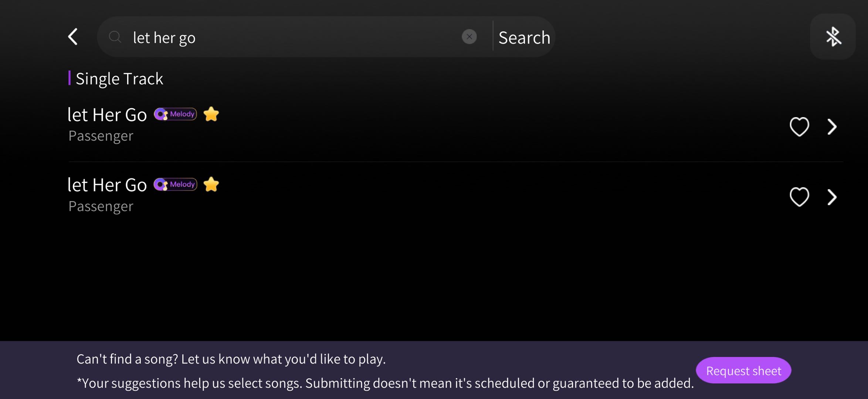Focus the search field containing let her go

[292, 37]
